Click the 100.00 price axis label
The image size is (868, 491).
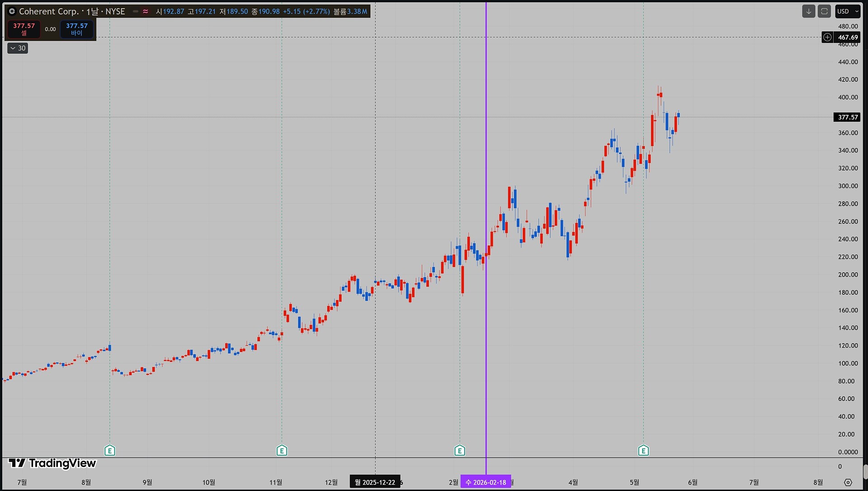point(848,363)
